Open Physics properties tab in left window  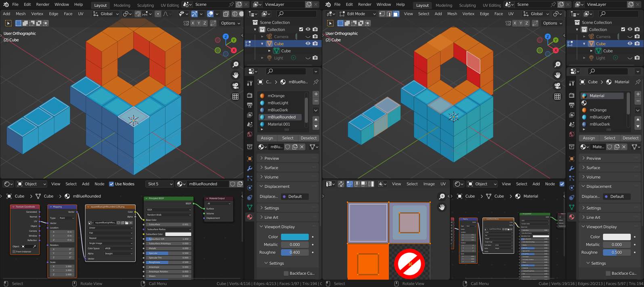pyautogui.click(x=250, y=188)
